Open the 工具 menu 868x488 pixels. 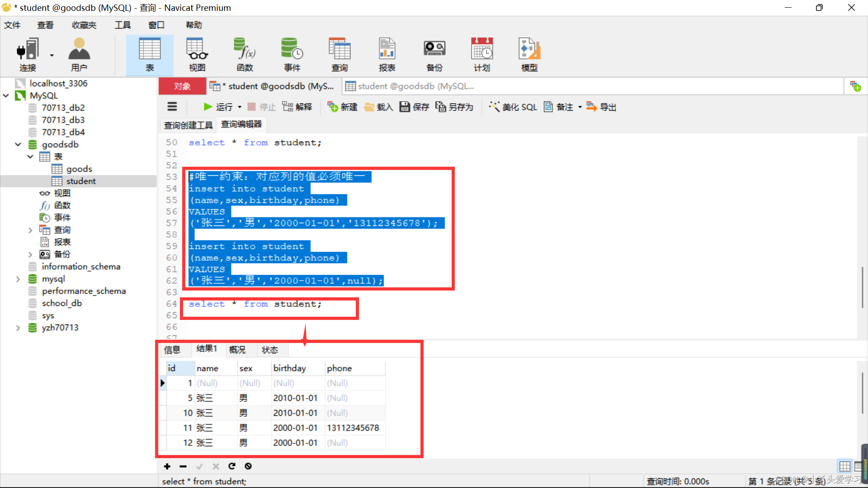coord(123,25)
